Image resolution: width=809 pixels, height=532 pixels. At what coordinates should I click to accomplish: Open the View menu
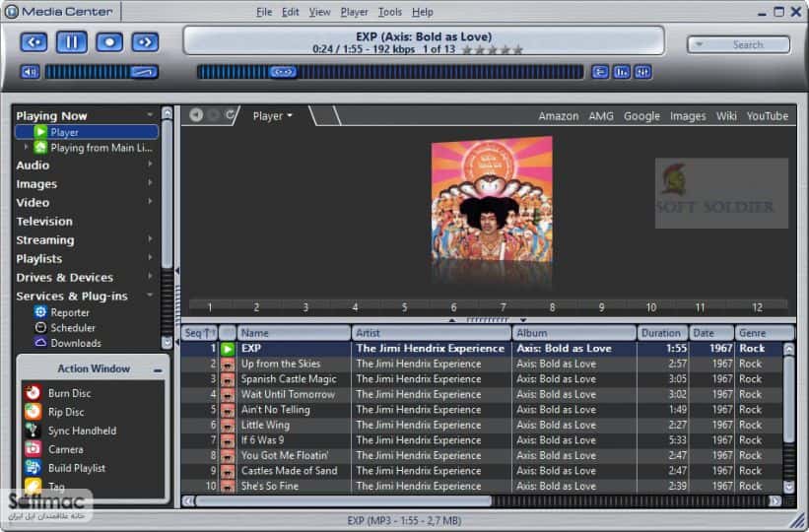point(319,12)
